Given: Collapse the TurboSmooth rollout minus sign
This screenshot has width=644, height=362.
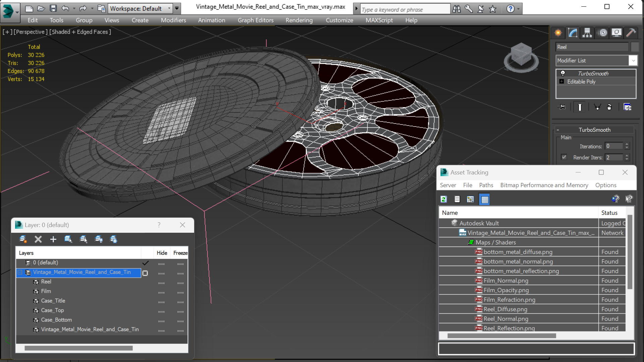Looking at the screenshot, I should (x=558, y=130).
